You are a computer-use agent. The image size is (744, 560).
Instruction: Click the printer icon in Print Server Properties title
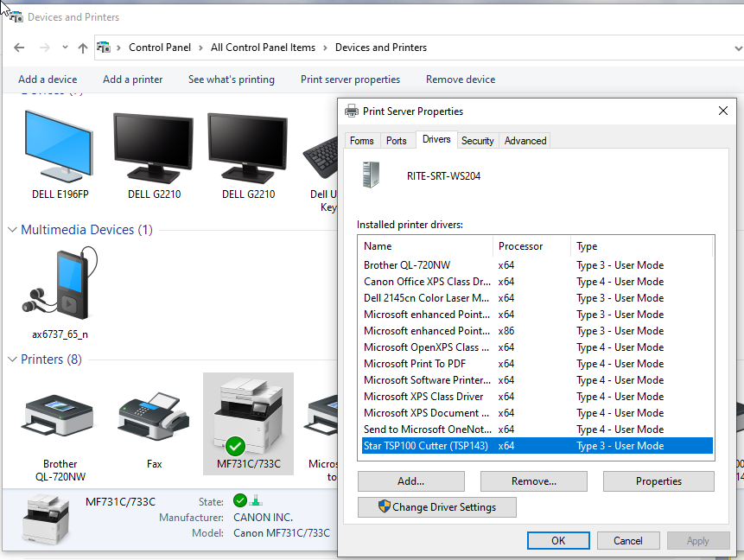[352, 111]
